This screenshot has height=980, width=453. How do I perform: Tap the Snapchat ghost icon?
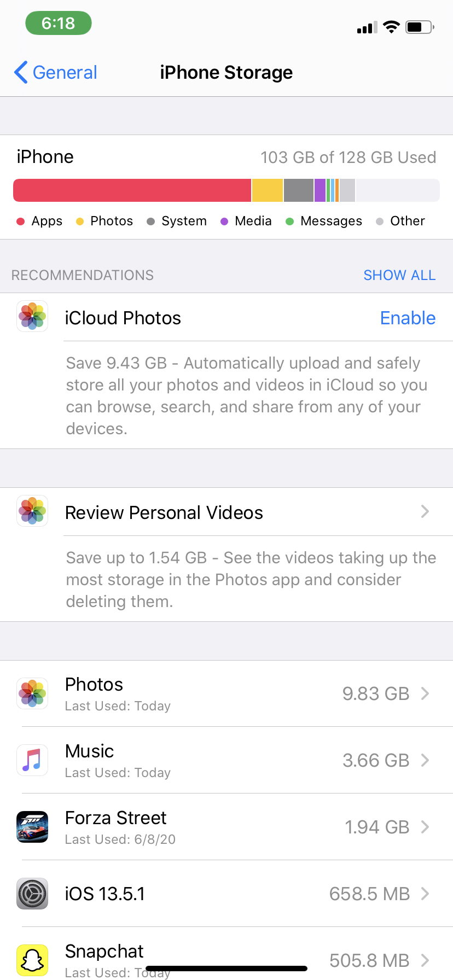click(32, 960)
